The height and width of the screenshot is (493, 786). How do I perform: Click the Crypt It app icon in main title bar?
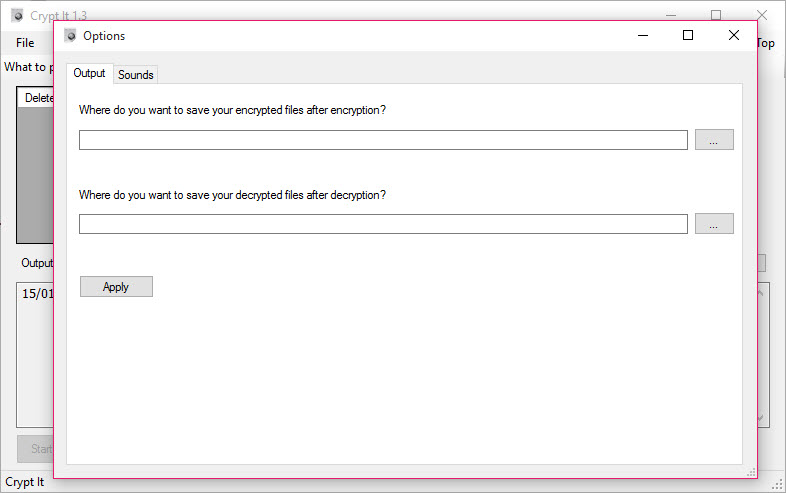[x=18, y=16]
